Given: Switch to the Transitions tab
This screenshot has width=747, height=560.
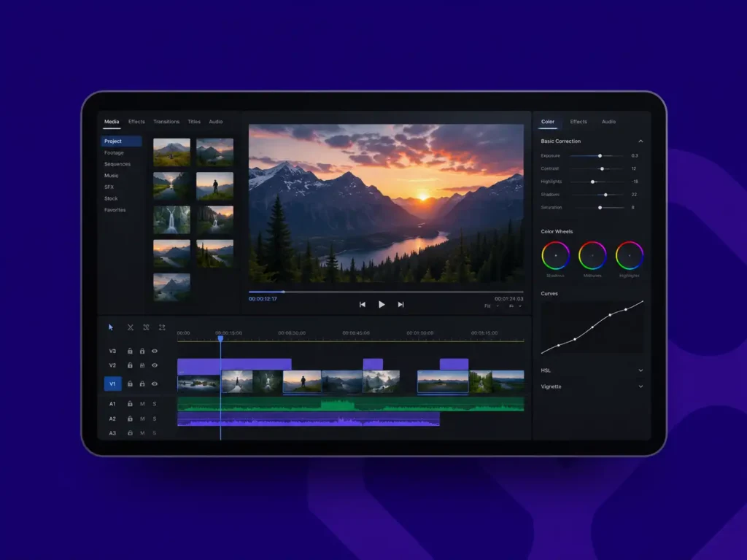Looking at the screenshot, I should [x=166, y=122].
